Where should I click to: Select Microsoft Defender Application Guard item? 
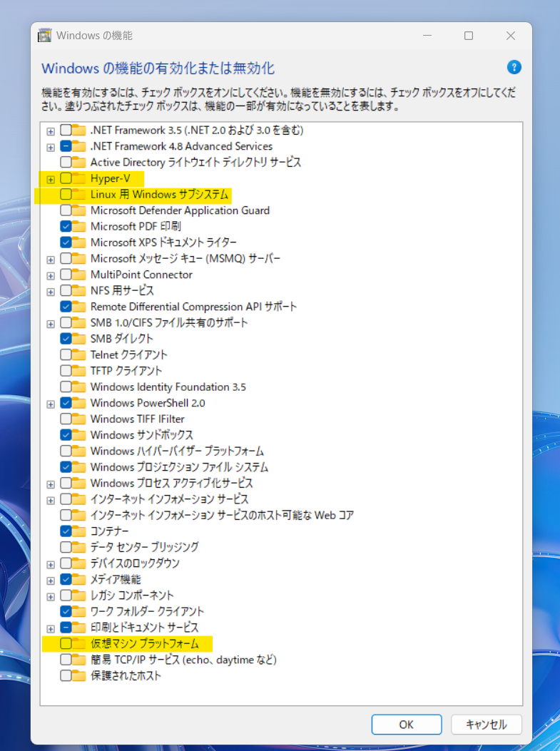click(x=180, y=210)
